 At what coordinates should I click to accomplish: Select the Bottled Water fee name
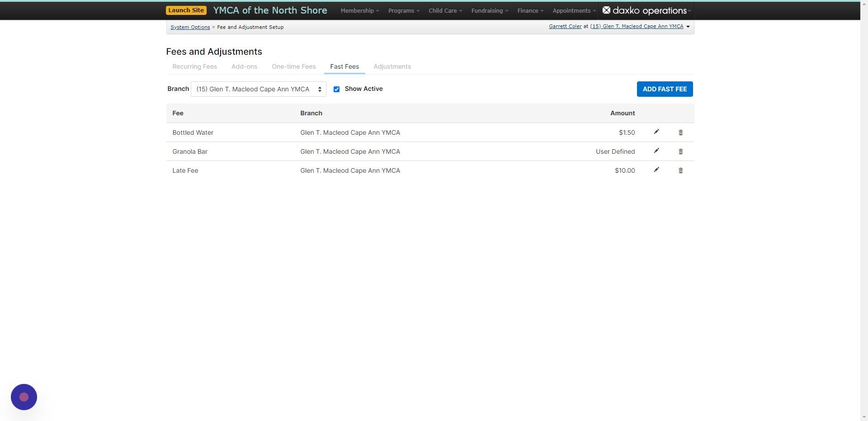pos(193,132)
